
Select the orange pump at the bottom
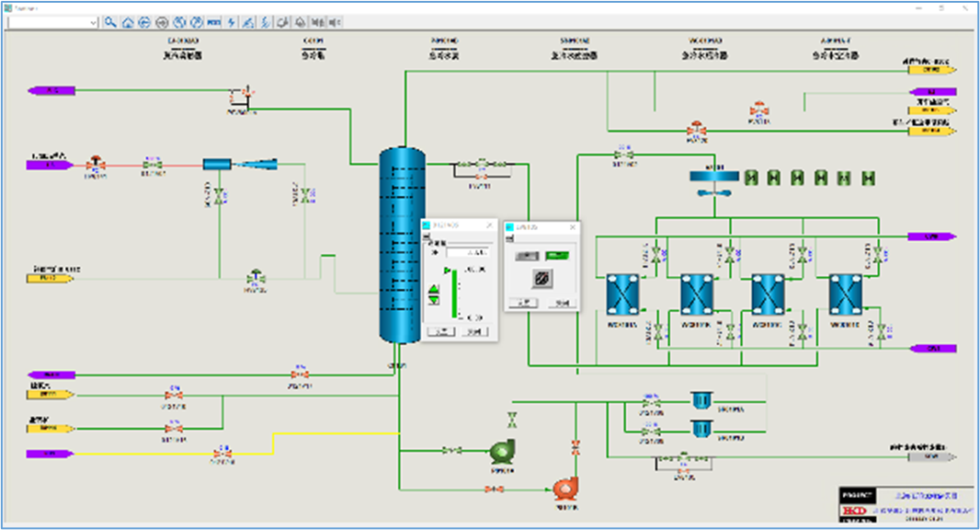coord(564,488)
